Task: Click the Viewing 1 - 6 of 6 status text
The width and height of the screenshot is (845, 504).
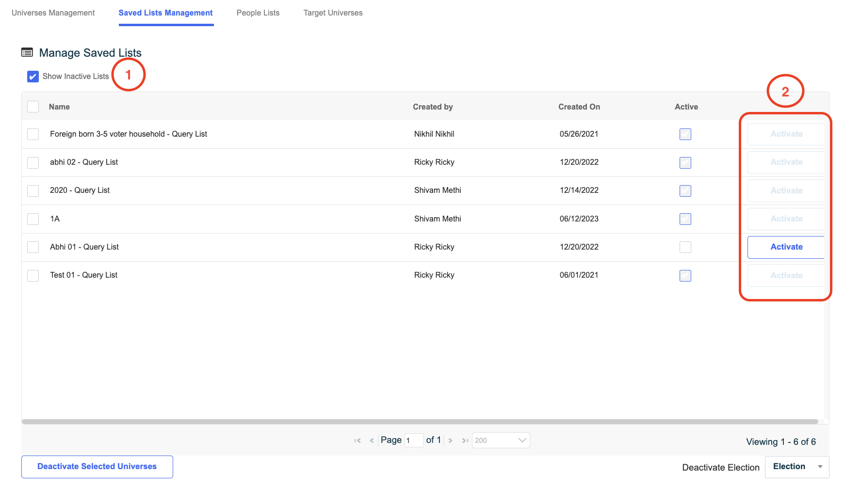Action: [x=781, y=442]
